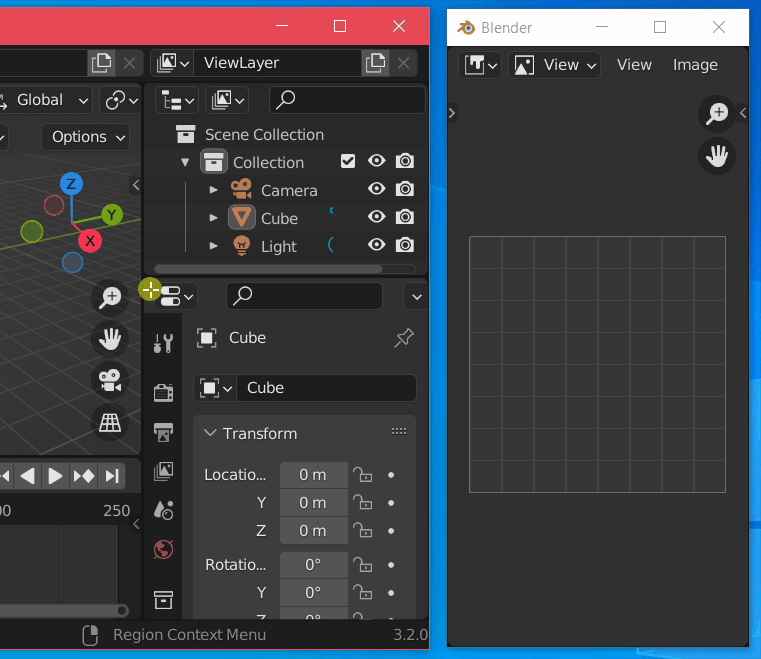Click the pan hand in 3D viewport

(x=111, y=339)
